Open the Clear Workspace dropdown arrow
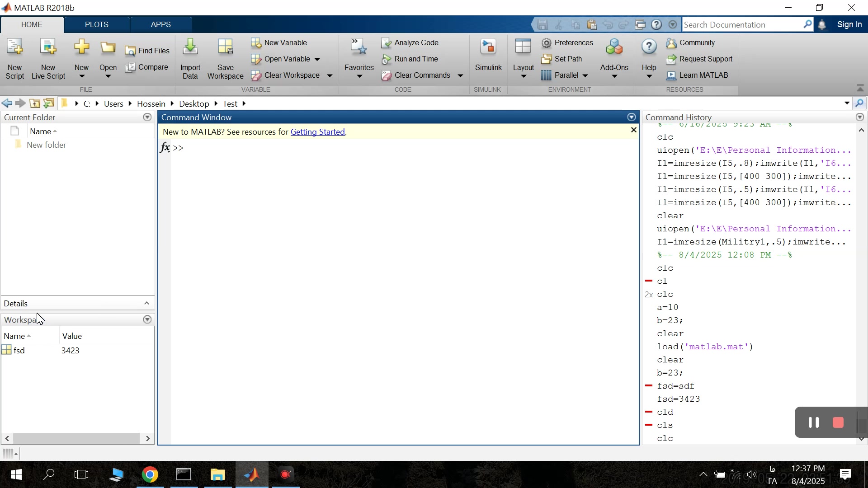This screenshot has height=488, width=868. [330, 76]
